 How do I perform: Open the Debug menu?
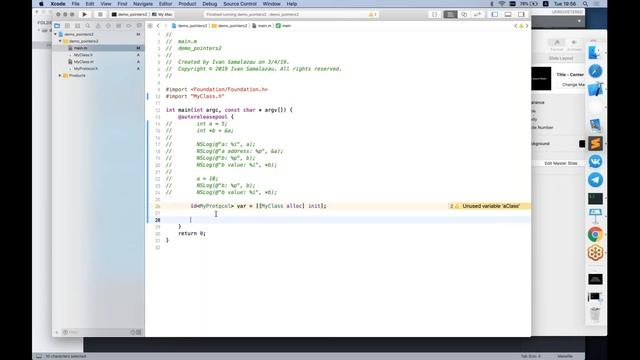point(210,4)
